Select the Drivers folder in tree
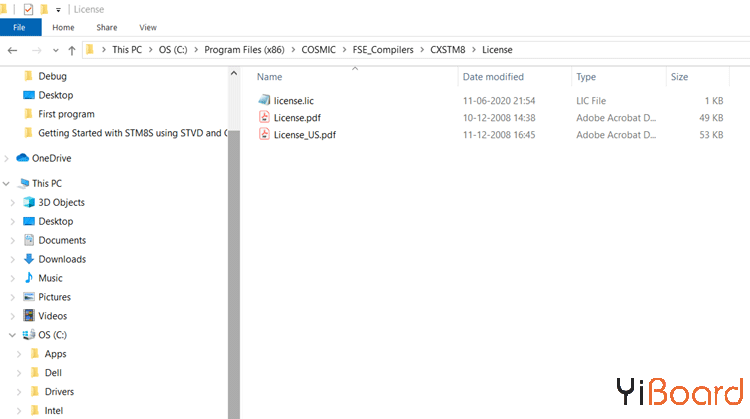Screen dimensions: 750x419 click(59, 392)
